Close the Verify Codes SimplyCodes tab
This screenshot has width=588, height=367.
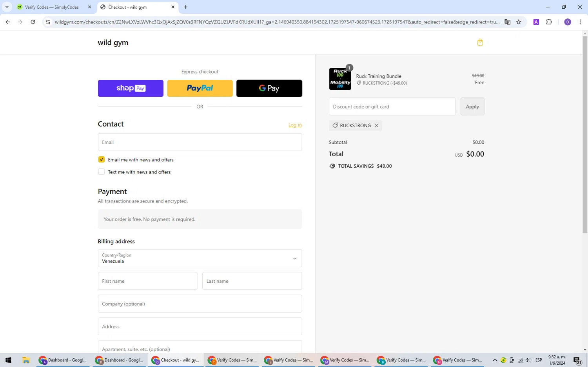pos(89,7)
